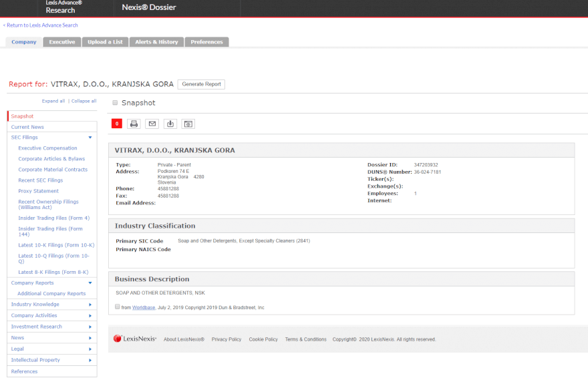The height and width of the screenshot is (380, 588).
Task: Expand the Intellectual Property section
Action: [90, 360]
